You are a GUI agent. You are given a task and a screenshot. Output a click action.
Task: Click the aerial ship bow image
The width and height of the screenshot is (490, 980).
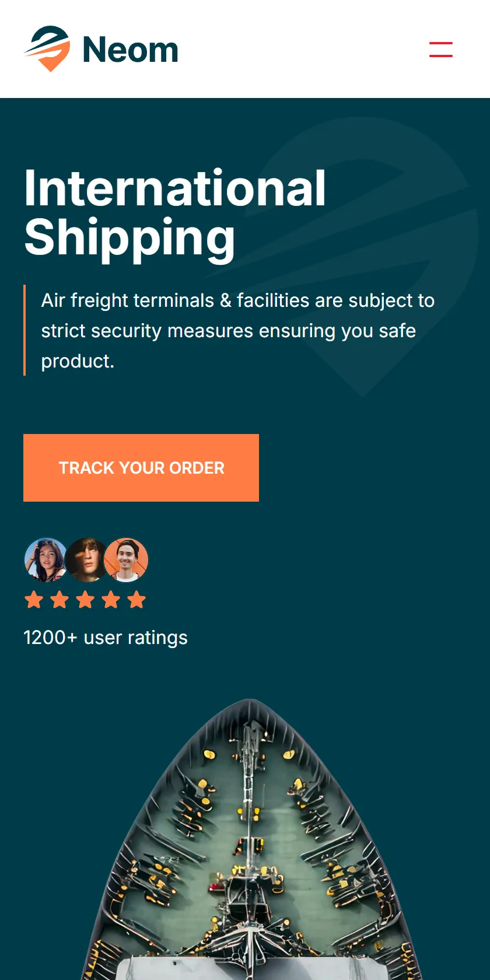(251, 839)
